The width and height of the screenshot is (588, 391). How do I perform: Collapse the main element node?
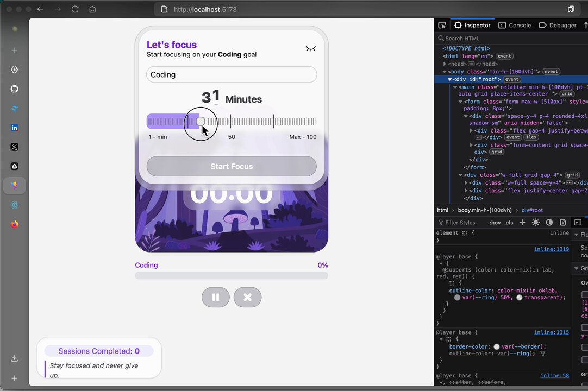click(455, 87)
